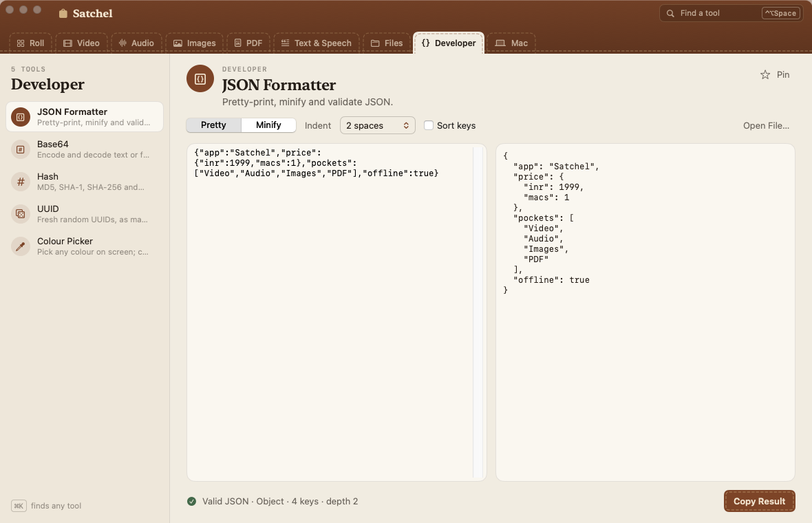Click the "Valid JSON · Object · 4 keys · depth 2" status

[x=280, y=501]
